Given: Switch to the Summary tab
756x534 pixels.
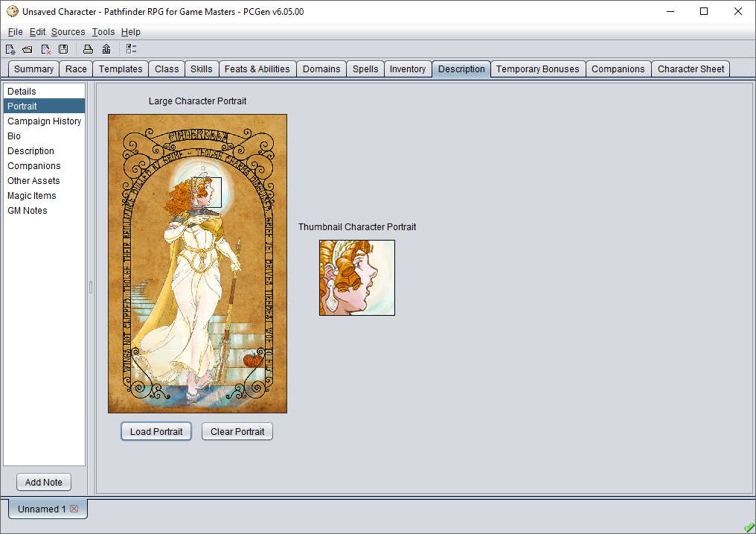Looking at the screenshot, I should (33, 69).
